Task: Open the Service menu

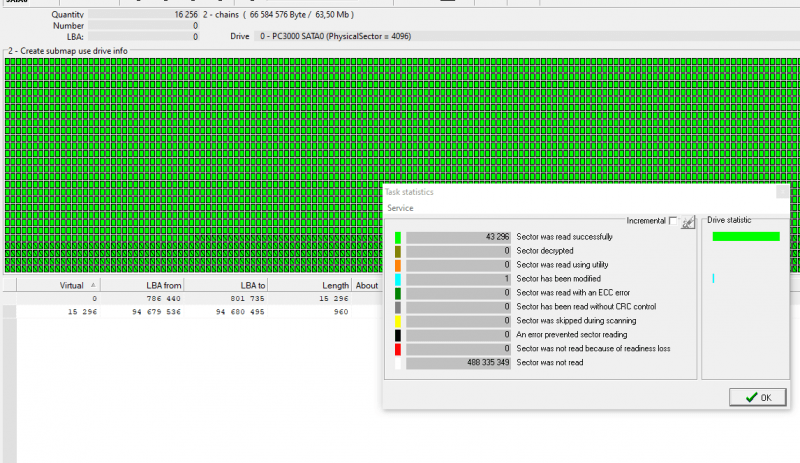Action: tap(400, 208)
